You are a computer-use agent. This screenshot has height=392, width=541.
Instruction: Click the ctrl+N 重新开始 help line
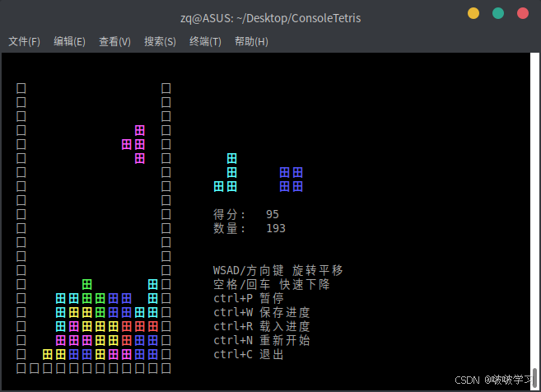(x=262, y=340)
